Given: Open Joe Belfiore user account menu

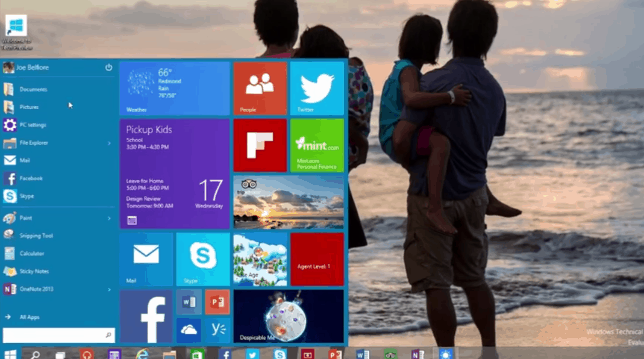Looking at the screenshot, I should pyautogui.click(x=26, y=67).
